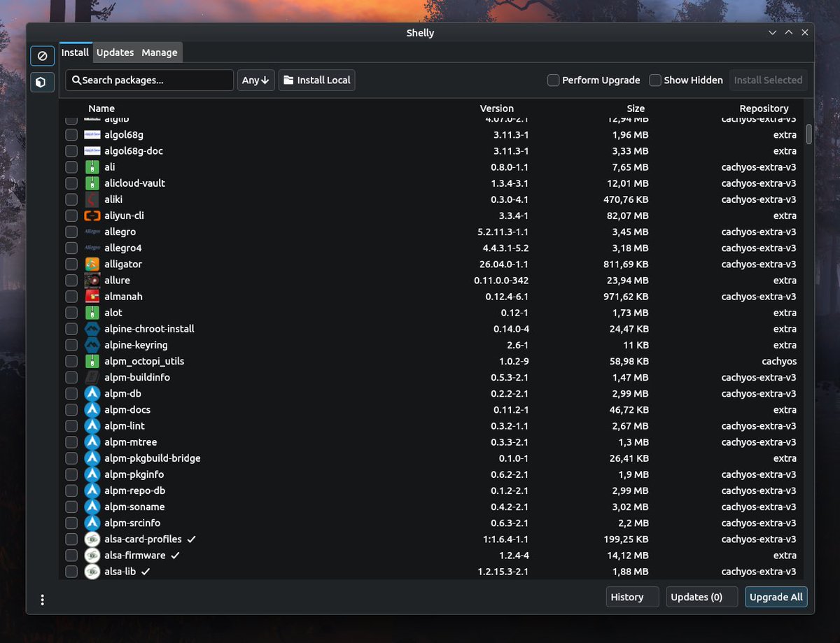Open the three-dot menu at bottom left

[43, 600]
